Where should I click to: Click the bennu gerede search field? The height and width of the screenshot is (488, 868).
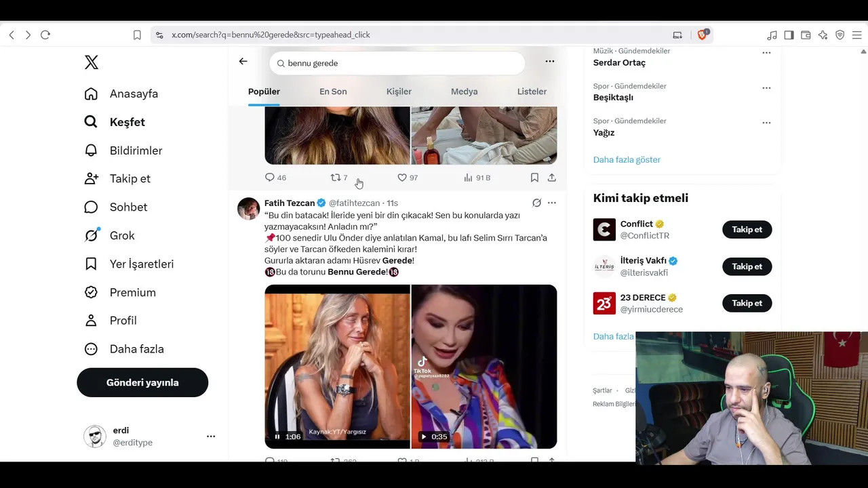pyautogui.click(x=397, y=63)
